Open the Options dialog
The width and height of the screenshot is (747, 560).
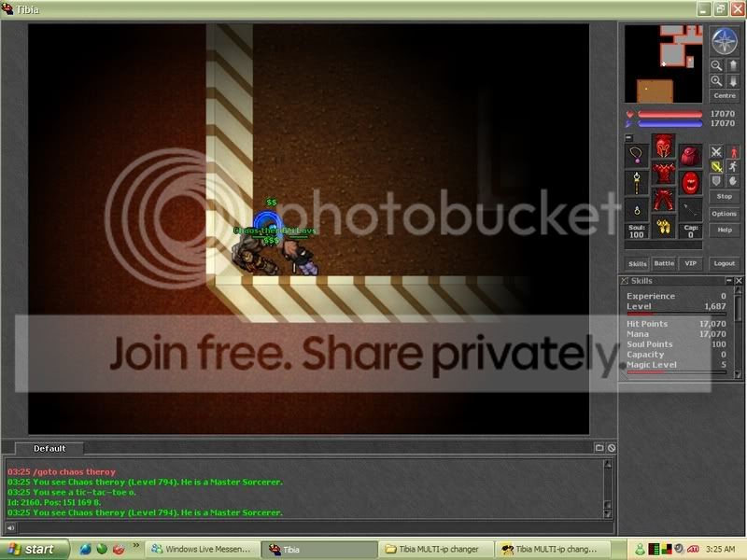click(x=725, y=214)
